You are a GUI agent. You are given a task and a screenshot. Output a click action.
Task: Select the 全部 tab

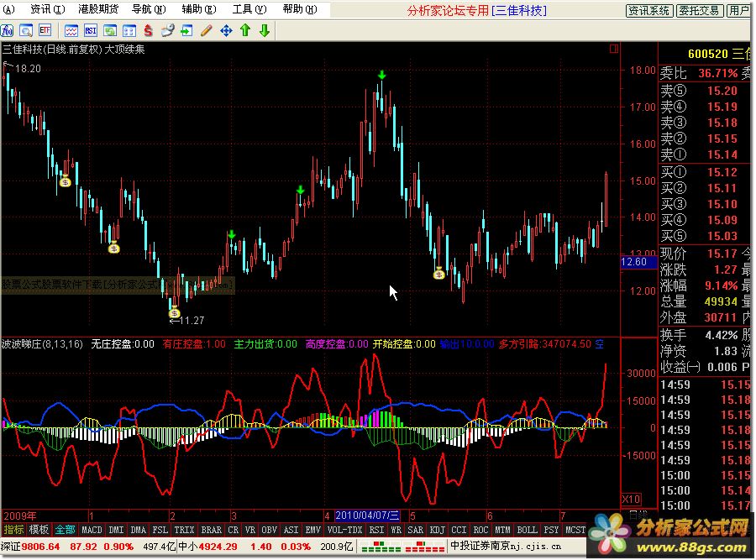[x=65, y=530]
